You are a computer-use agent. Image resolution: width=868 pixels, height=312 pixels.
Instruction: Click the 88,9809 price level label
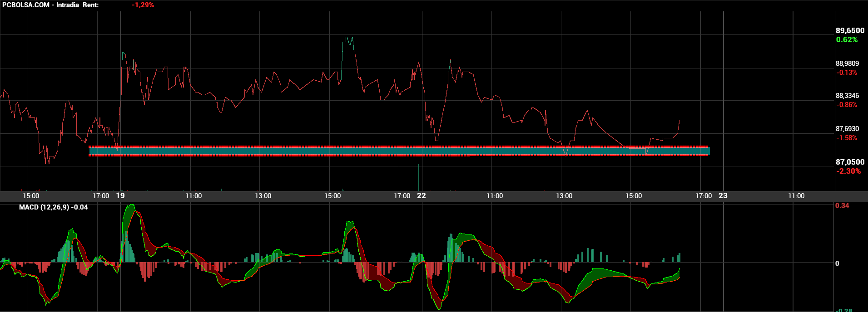pos(847,63)
